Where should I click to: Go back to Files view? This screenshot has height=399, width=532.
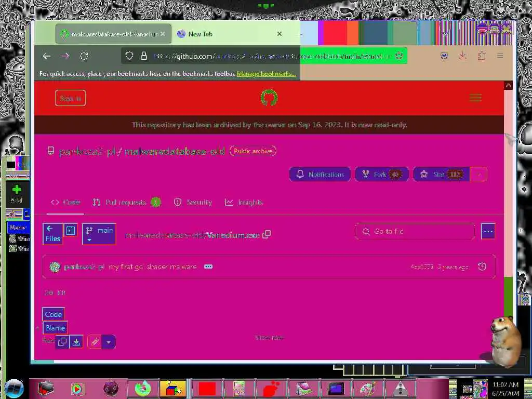click(52, 234)
